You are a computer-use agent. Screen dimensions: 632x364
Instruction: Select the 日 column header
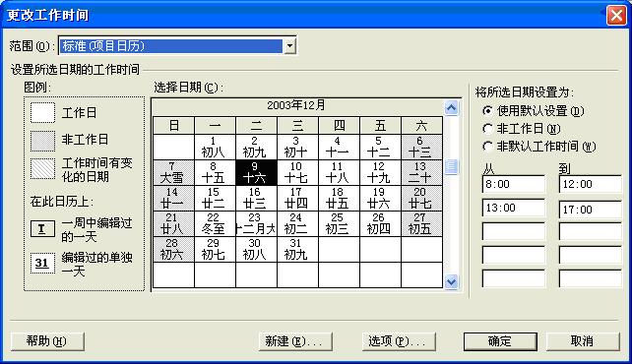173,126
